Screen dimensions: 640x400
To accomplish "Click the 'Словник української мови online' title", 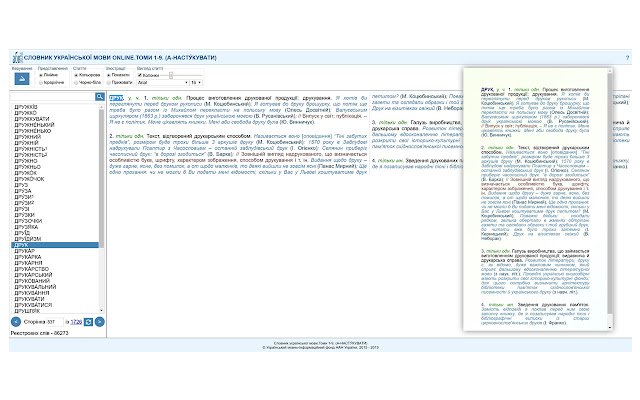I will tap(120, 58).
